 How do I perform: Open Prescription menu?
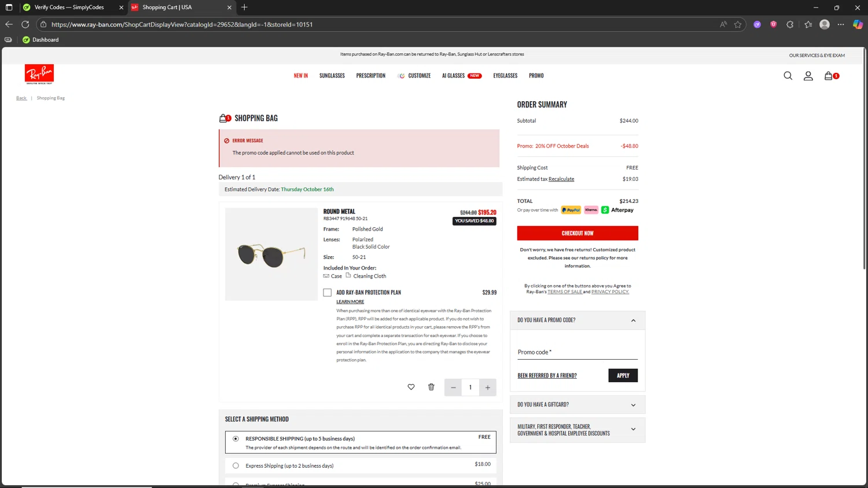(371, 76)
